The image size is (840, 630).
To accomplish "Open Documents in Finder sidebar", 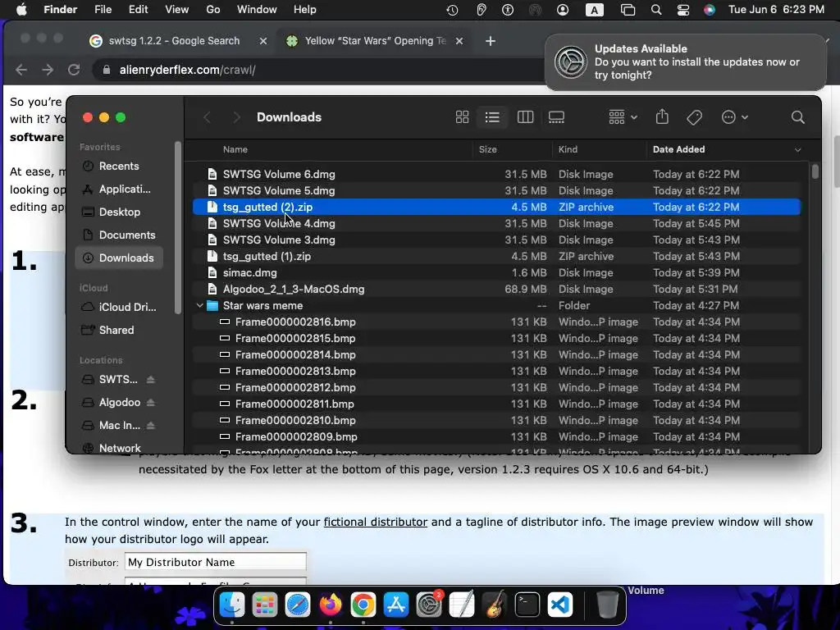I will [119, 235].
